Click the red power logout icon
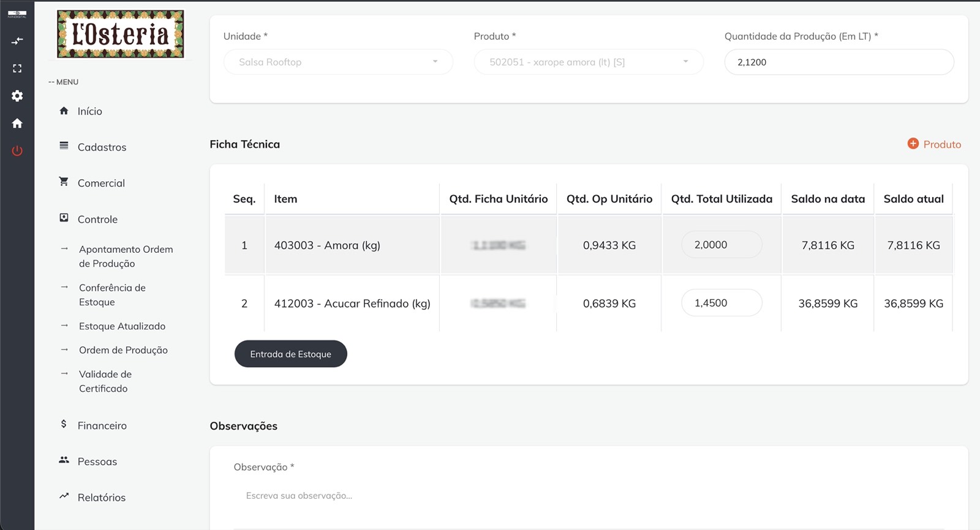This screenshot has height=530, width=980. click(17, 151)
